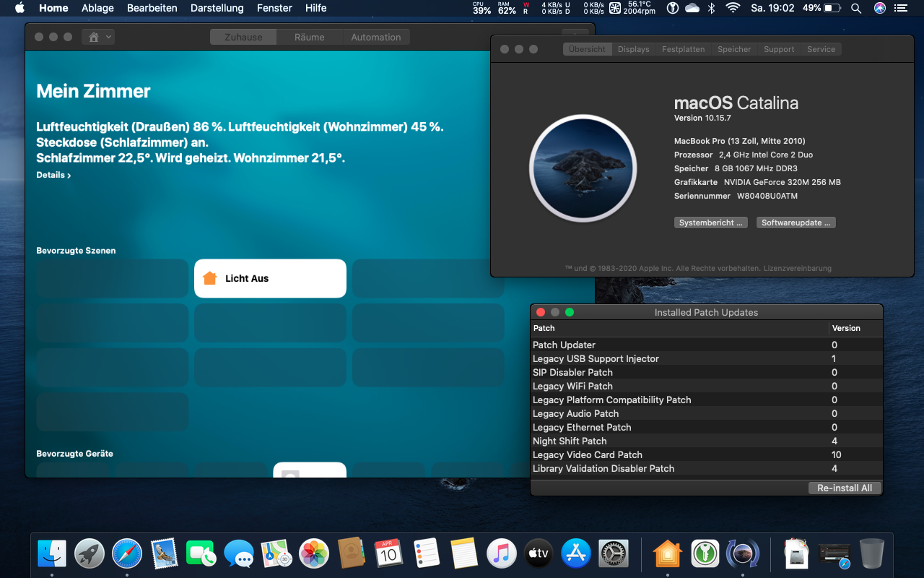The width and height of the screenshot is (924, 578).
Task: Open the Support tab
Action: pos(779,49)
